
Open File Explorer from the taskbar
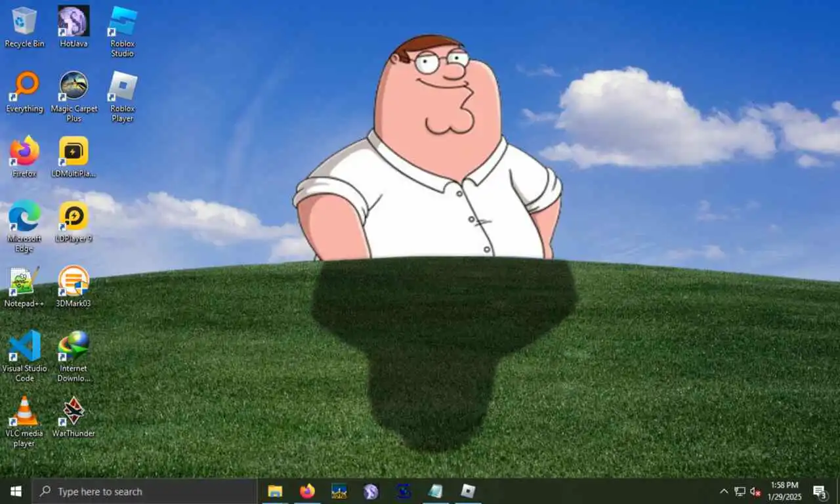pos(275,491)
